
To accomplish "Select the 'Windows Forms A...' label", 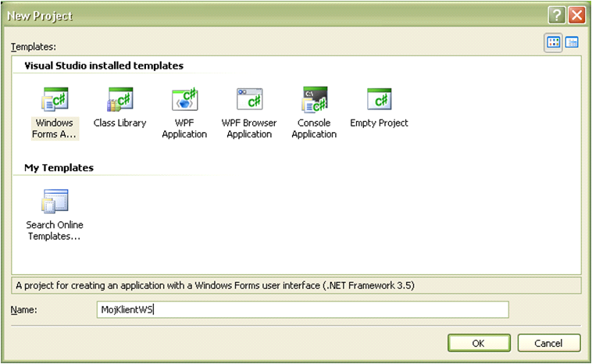I will pyautogui.click(x=55, y=128).
